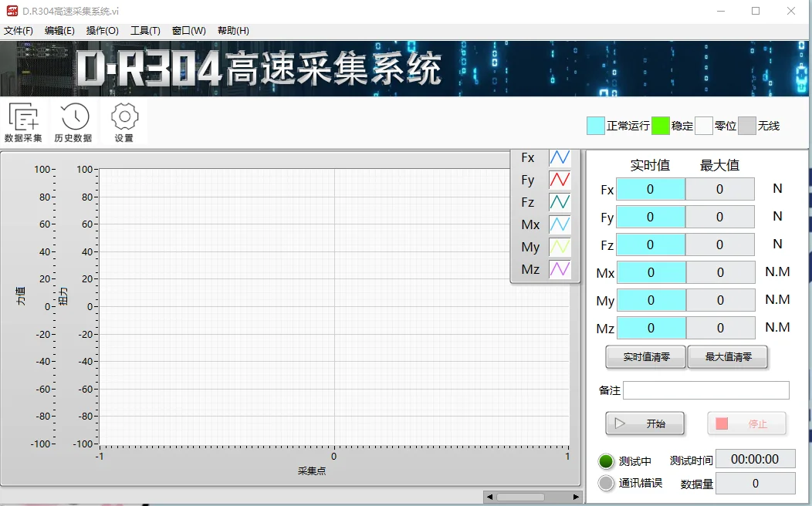Click the 无线 gray color swatch

[x=746, y=126]
